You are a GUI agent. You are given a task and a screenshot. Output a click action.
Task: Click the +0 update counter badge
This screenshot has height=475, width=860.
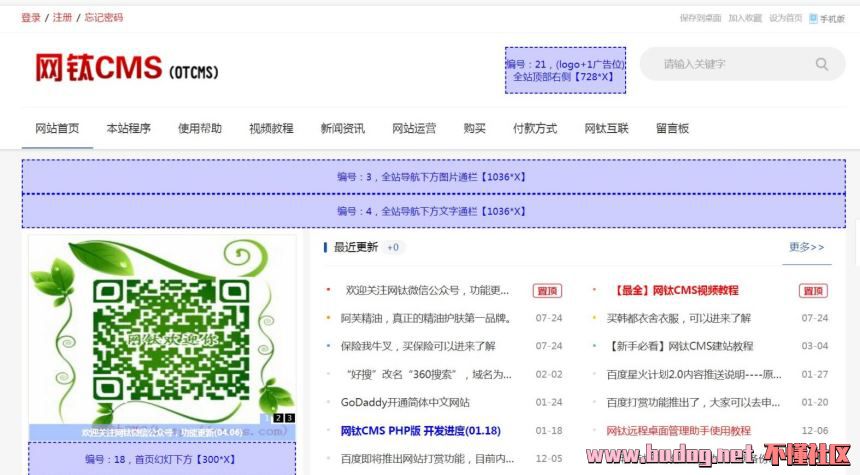[393, 247]
